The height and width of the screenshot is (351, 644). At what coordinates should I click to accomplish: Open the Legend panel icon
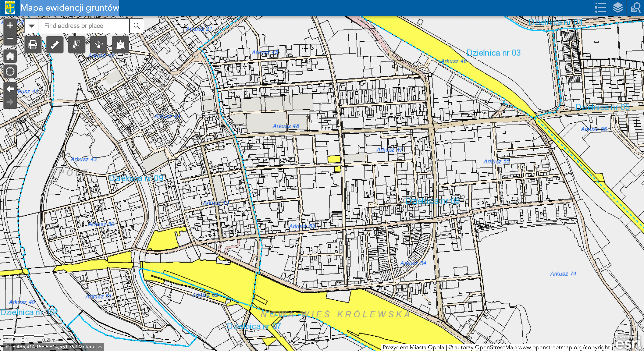point(600,7)
